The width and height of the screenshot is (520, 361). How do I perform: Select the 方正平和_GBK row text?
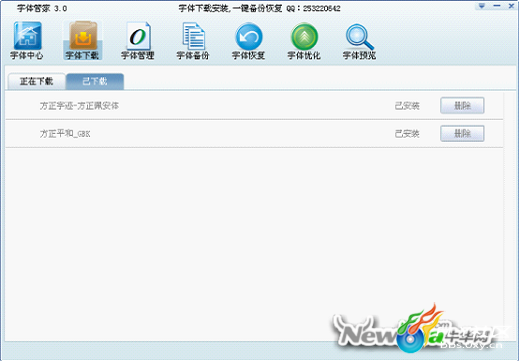tap(65, 134)
